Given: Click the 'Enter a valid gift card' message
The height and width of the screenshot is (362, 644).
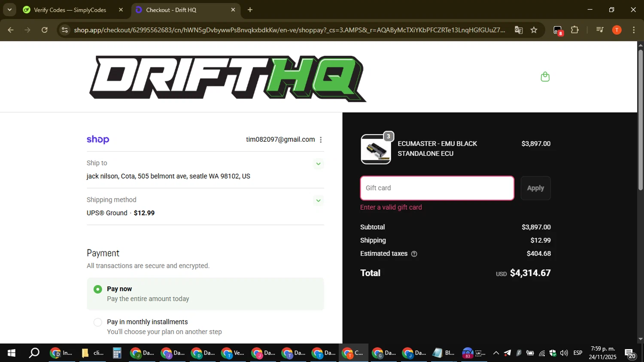Looking at the screenshot, I should pos(391,207).
